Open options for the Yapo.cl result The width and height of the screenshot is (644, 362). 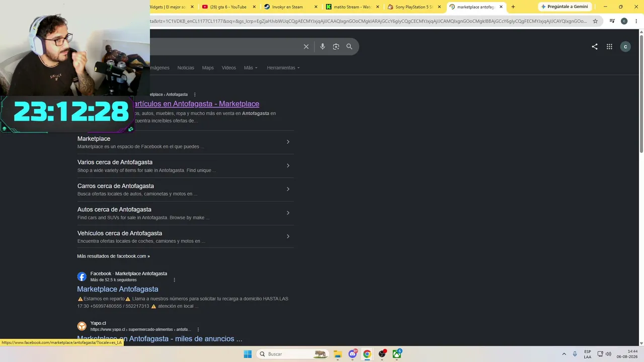pyautogui.click(x=198, y=330)
